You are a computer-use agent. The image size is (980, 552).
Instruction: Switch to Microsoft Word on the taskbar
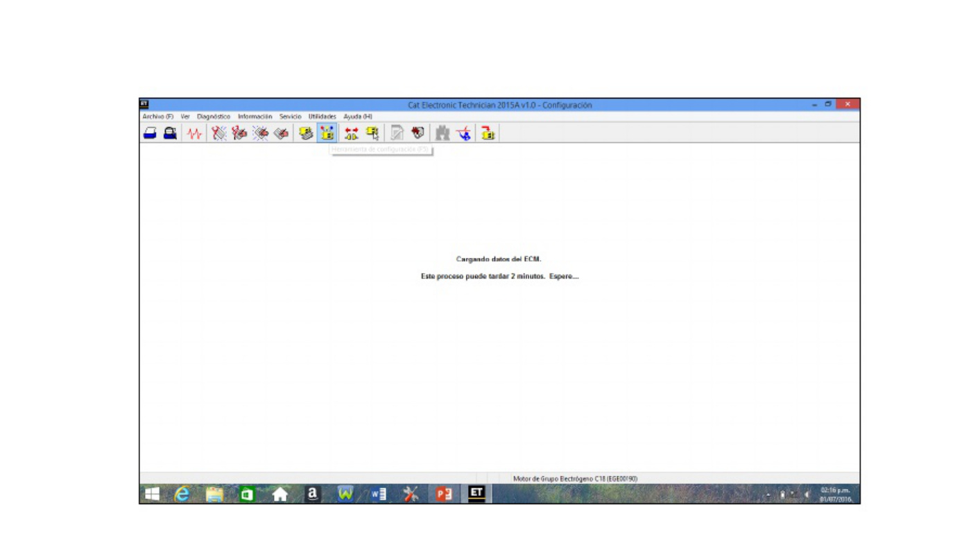[378, 494]
